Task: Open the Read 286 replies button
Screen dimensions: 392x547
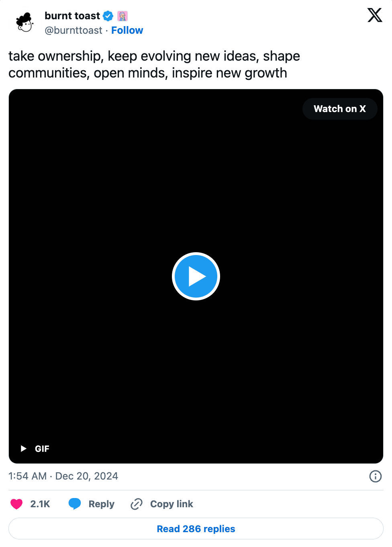Action: click(196, 529)
